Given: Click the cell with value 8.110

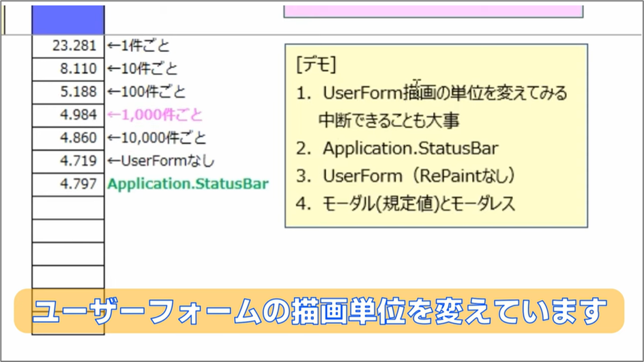Looking at the screenshot, I should coord(68,69).
